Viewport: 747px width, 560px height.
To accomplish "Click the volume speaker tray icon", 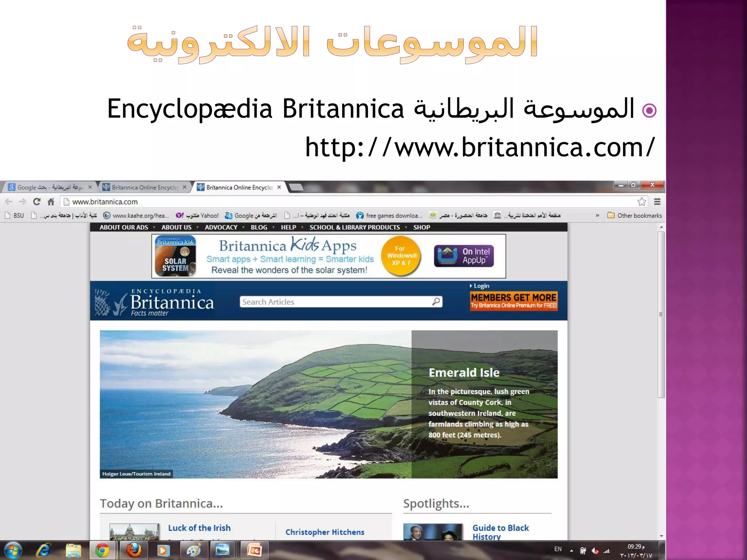I will tap(595, 551).
